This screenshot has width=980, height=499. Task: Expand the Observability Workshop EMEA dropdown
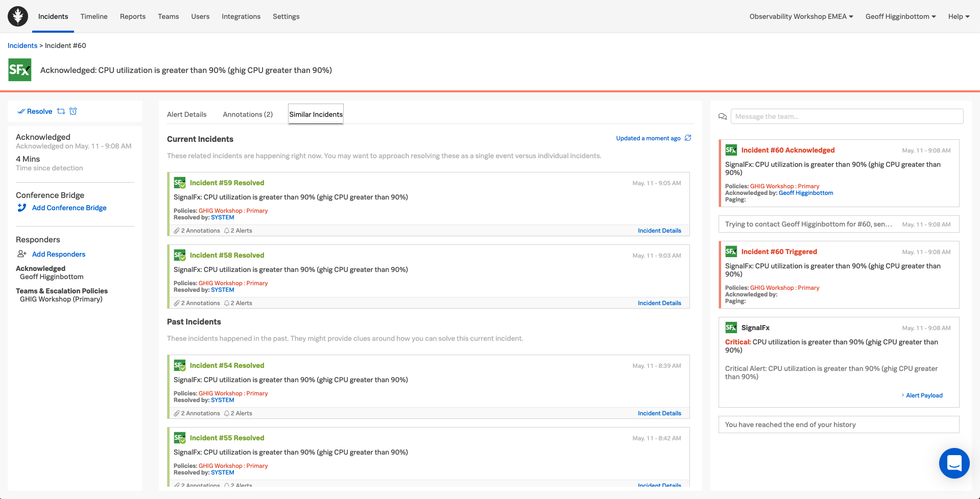[x=801, y=16]
